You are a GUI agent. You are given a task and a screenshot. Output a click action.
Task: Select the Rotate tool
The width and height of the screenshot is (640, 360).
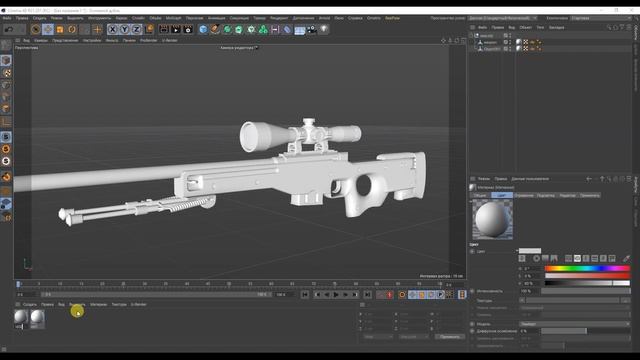[72, 29]
